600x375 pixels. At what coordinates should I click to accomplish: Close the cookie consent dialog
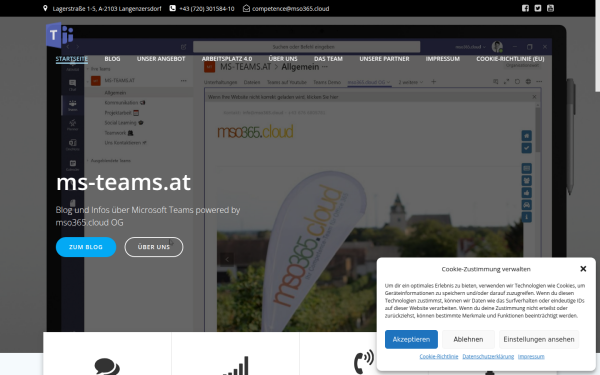(583, 269)
